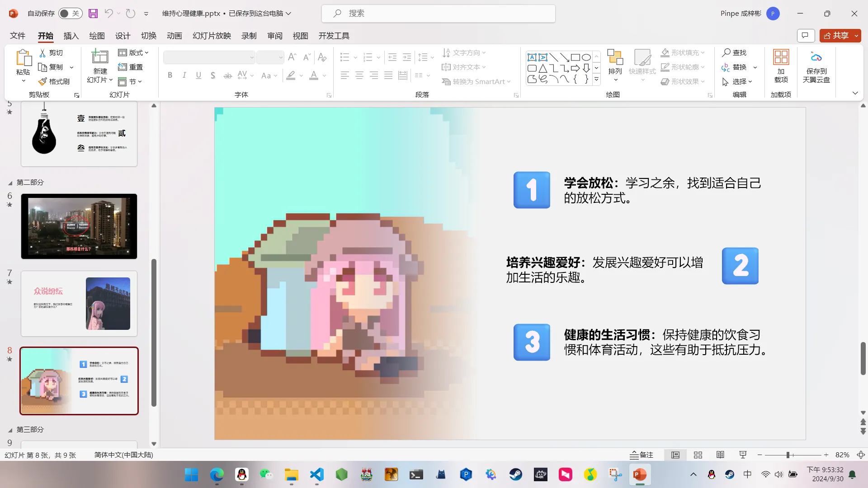Viewport: 868px width, 488px height.
Task: Open the Insert (插入) tab
Action: 71,36
